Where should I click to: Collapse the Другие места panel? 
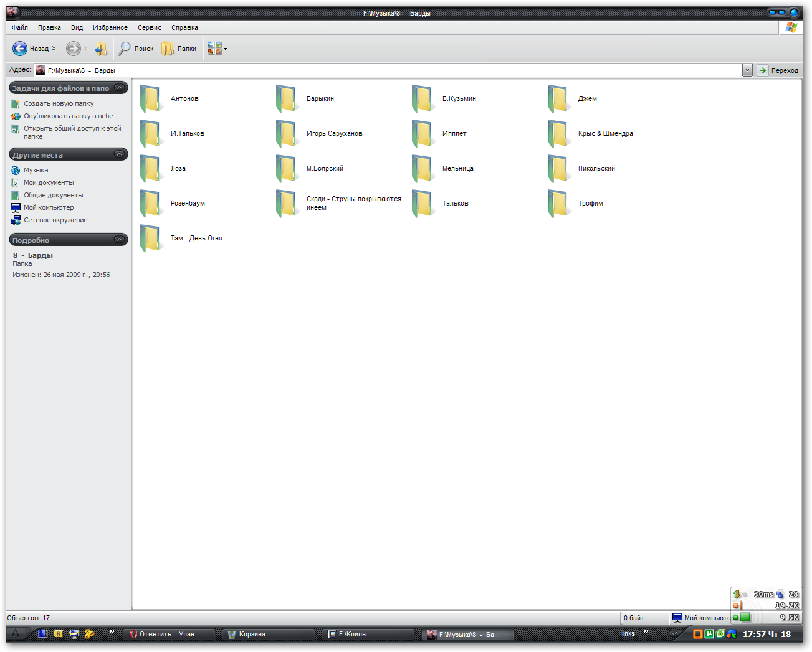[x=120, y=154]
